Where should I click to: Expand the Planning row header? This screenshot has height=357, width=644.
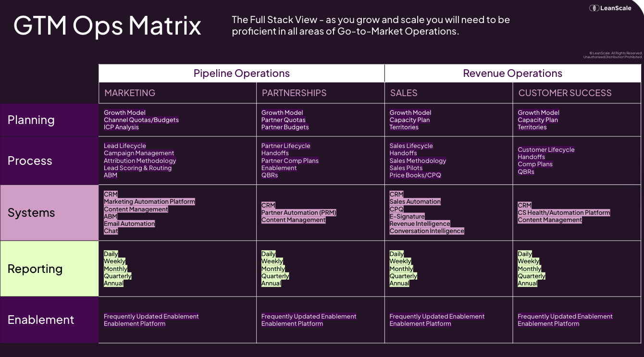click(x=31, y=120)
